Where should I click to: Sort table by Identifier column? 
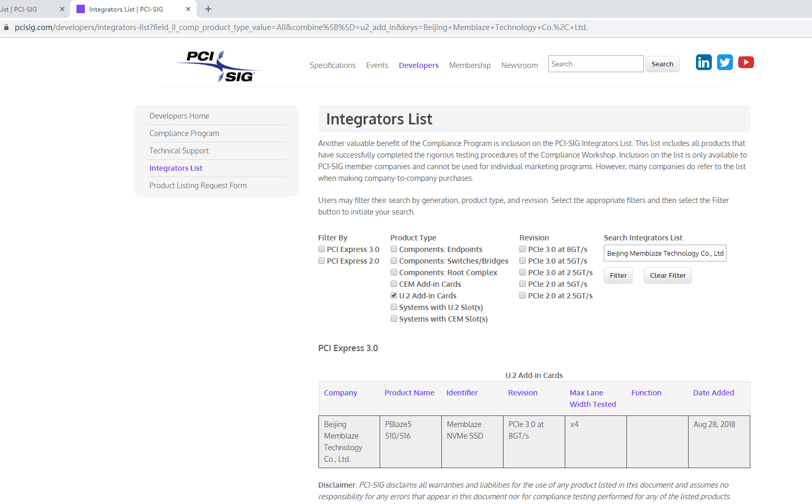462,393
